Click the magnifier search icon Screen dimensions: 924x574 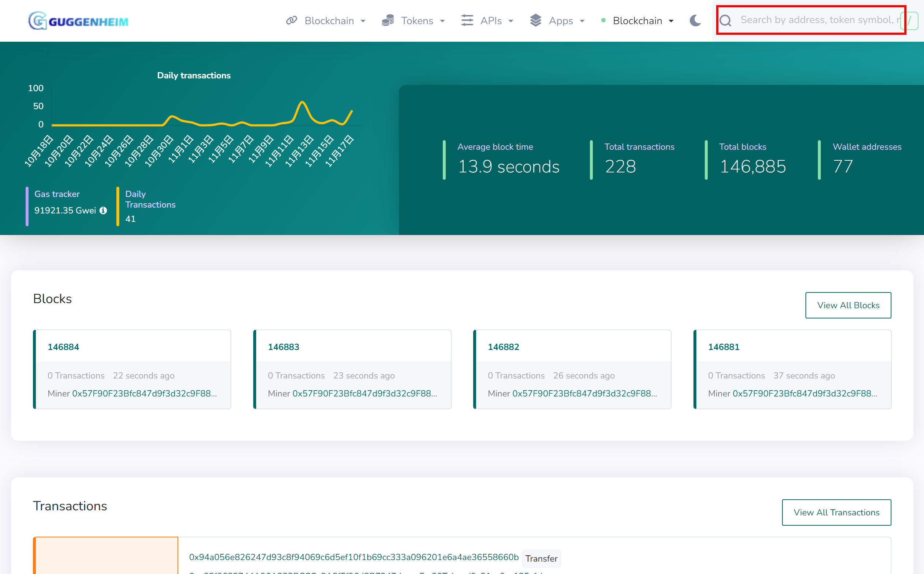tap(725, 20)
